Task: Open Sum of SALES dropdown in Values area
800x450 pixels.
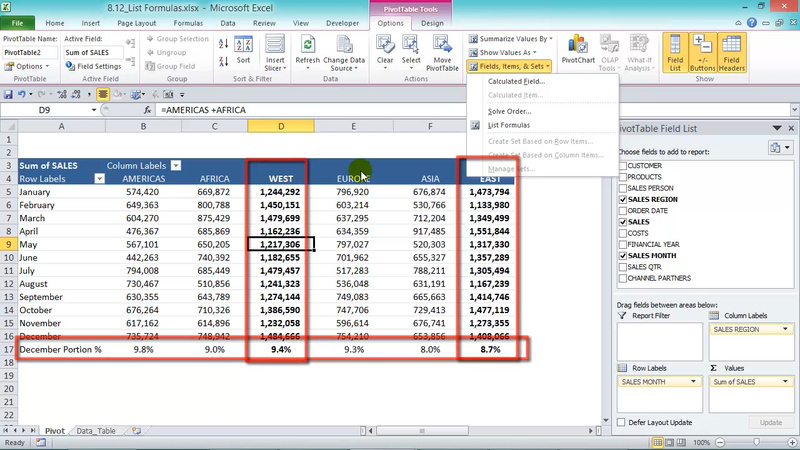Action: 785,382
